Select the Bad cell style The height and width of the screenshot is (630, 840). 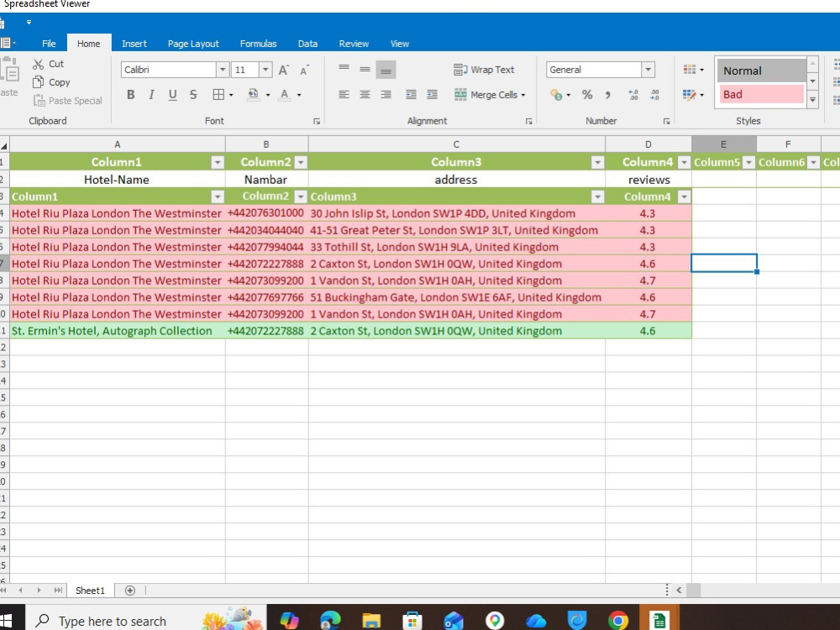pyautogui.click(x=761, y=94)
